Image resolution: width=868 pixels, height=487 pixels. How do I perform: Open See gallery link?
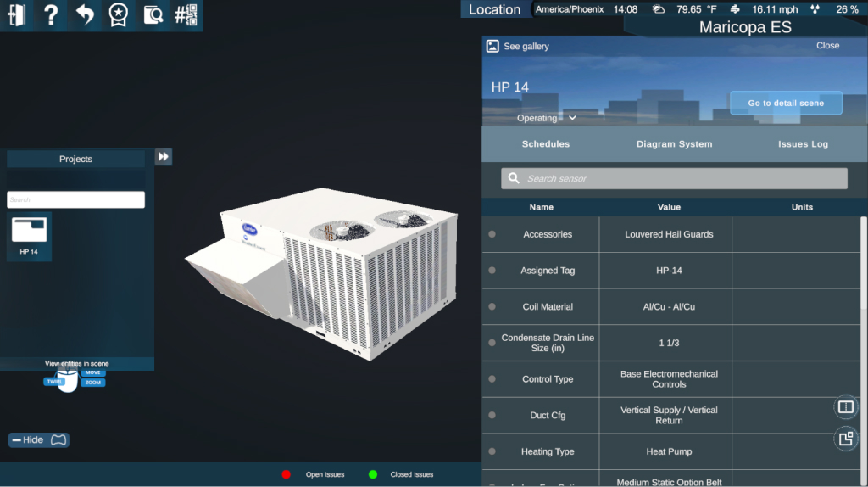tap(518, 47)
